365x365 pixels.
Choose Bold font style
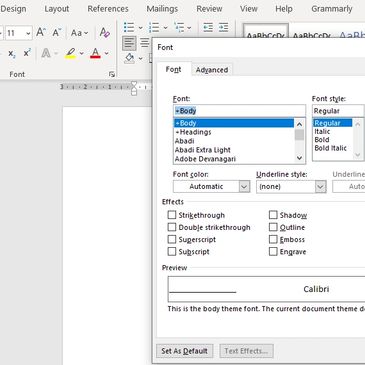point(332,140)
